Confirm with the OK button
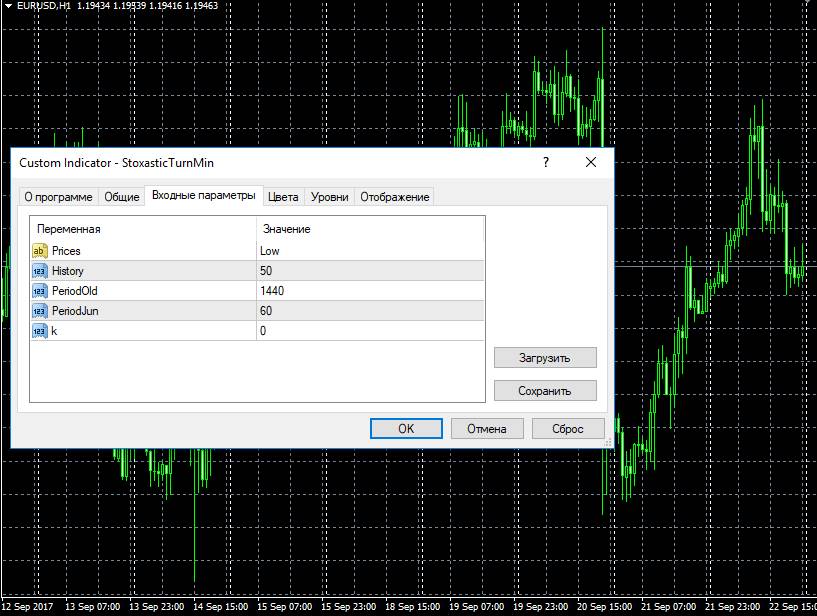This screenshot has width=817, height=616. pos(406,428)
